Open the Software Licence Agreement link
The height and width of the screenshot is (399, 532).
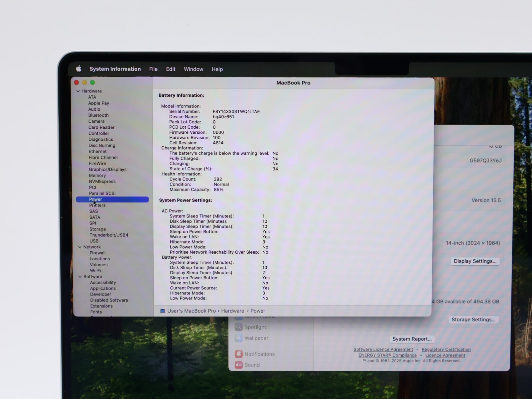click(383, 349)
